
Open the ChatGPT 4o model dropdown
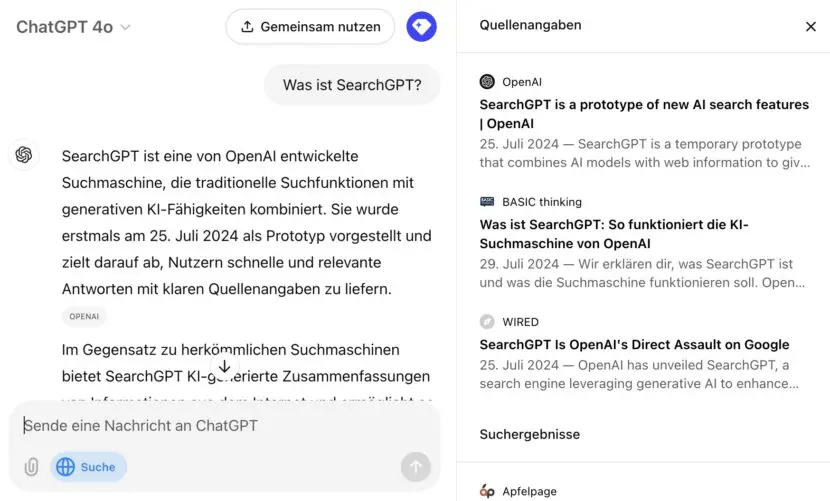[73, 27]
